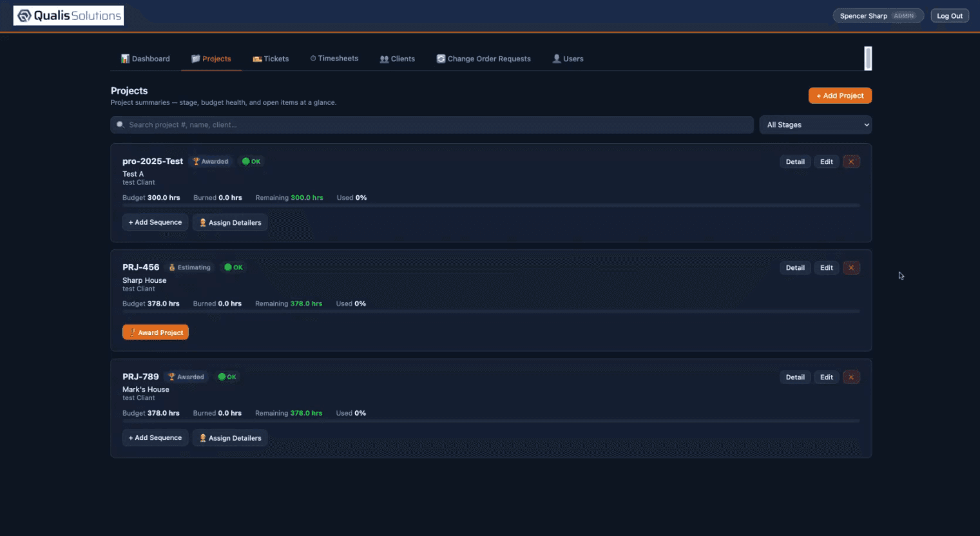Log Out of the application
This screenshot has width=980, height=536.
coord(950,16)
